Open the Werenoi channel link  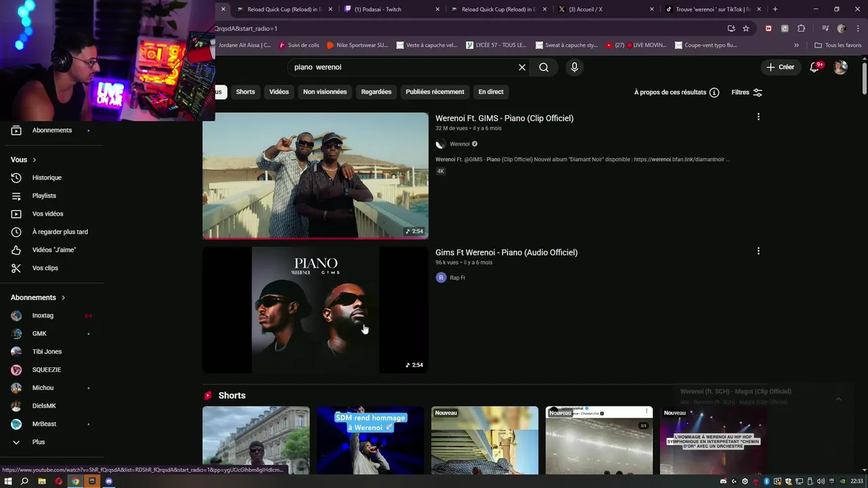coord(460,144)
